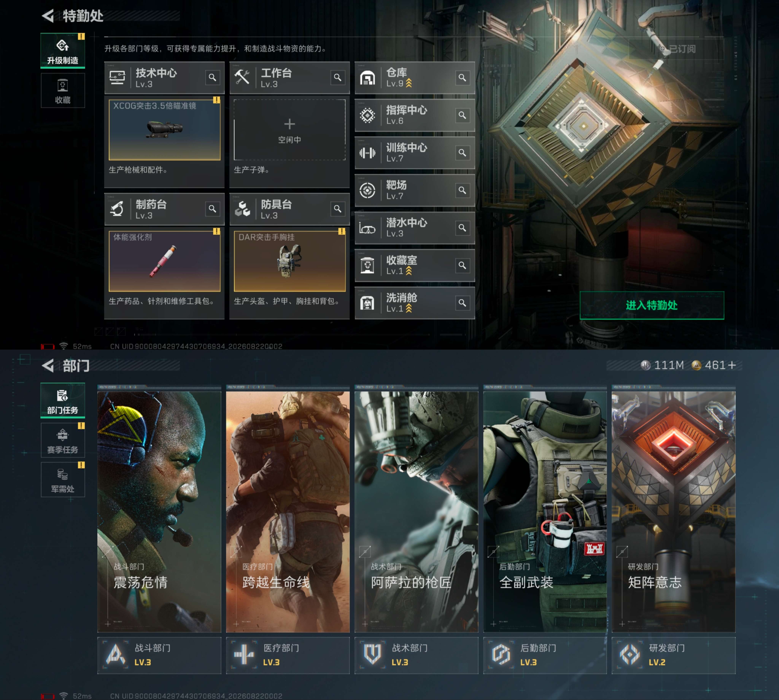Click the 461 gold currency icon

click(696, 365)
